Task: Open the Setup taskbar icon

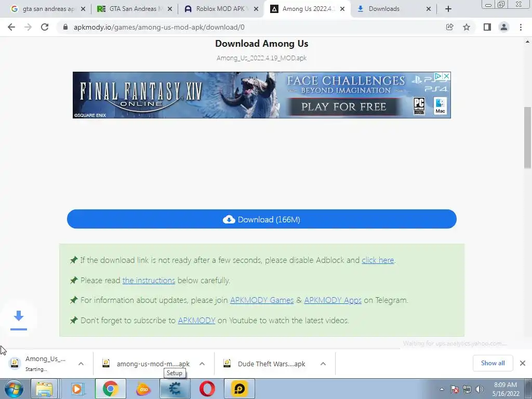Action: pos(175,389)
